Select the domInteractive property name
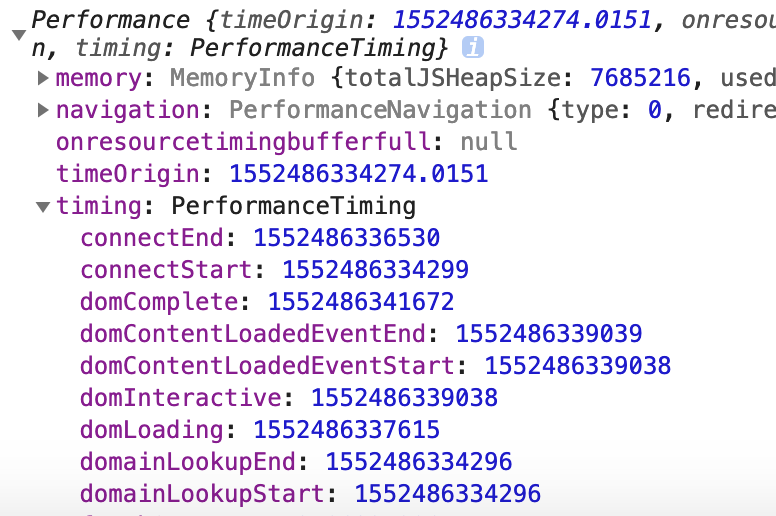 [181, 398]
